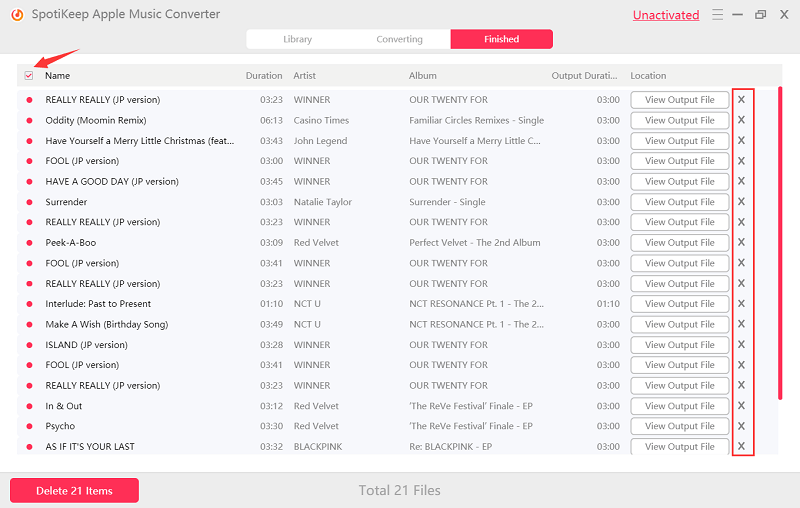Select the track name Interlude: Past to Present
This screenshot has height=508, width=800.
coord(98,304)
